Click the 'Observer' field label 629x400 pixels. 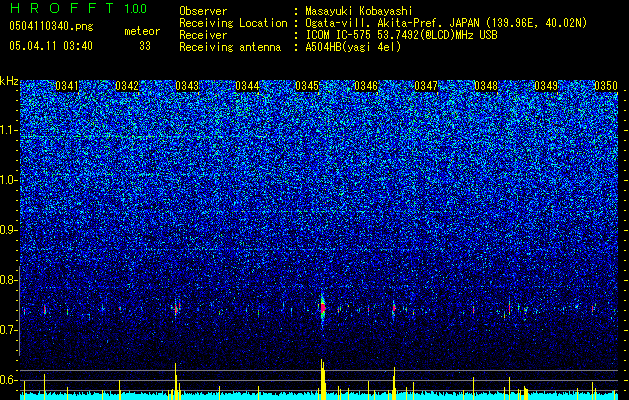(203, 11)
